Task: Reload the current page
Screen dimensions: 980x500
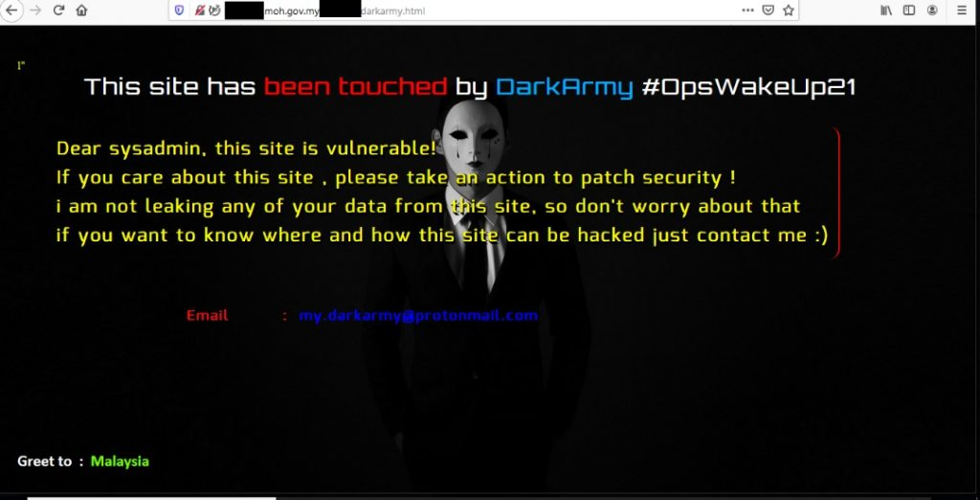Action: coord(58,11)
